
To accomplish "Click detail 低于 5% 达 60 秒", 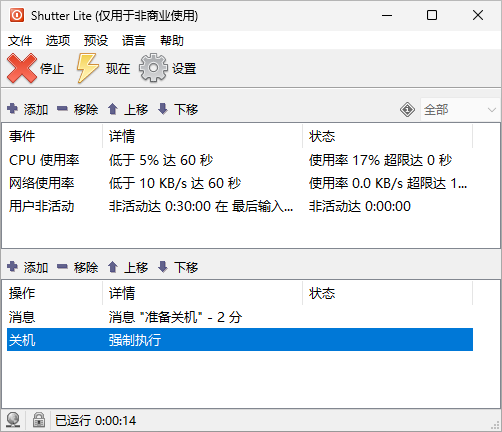I will tap(161, 160).
